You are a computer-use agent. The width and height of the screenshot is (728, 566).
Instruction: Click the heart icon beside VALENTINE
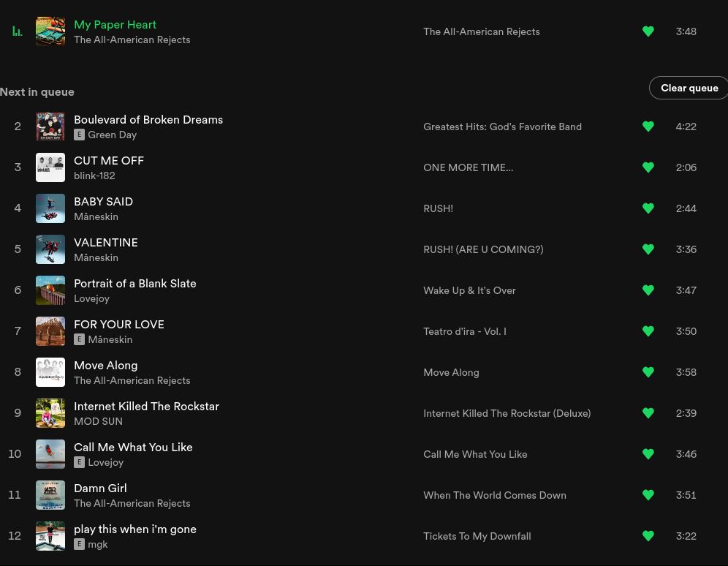tap(648, 249)
